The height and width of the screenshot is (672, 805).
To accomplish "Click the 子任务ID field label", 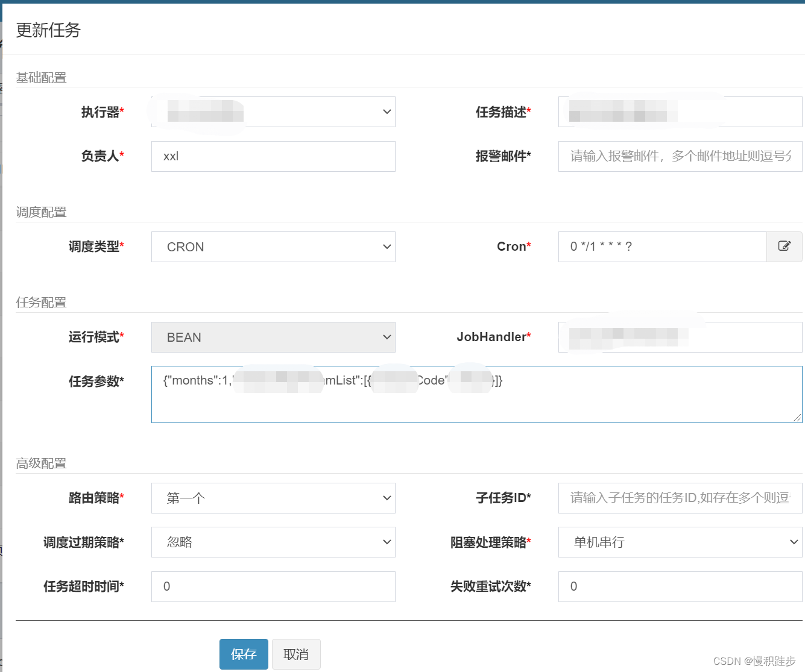I will click(504, 498).
